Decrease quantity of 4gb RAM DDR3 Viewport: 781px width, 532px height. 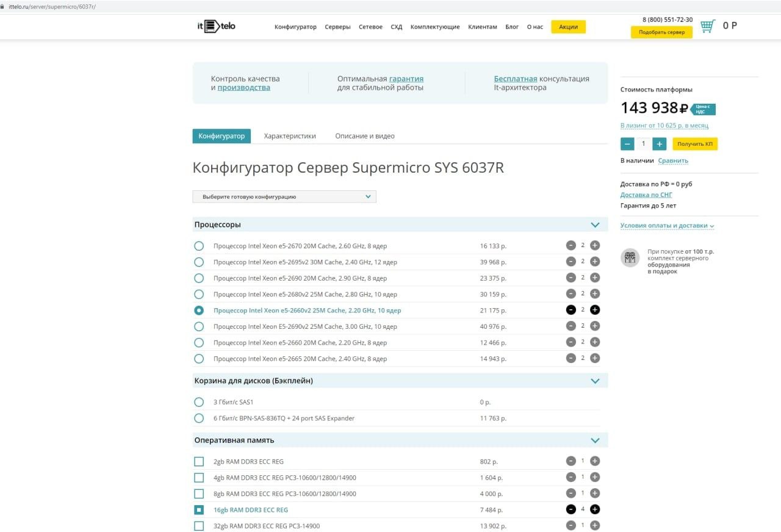click(x=571, y=477)
